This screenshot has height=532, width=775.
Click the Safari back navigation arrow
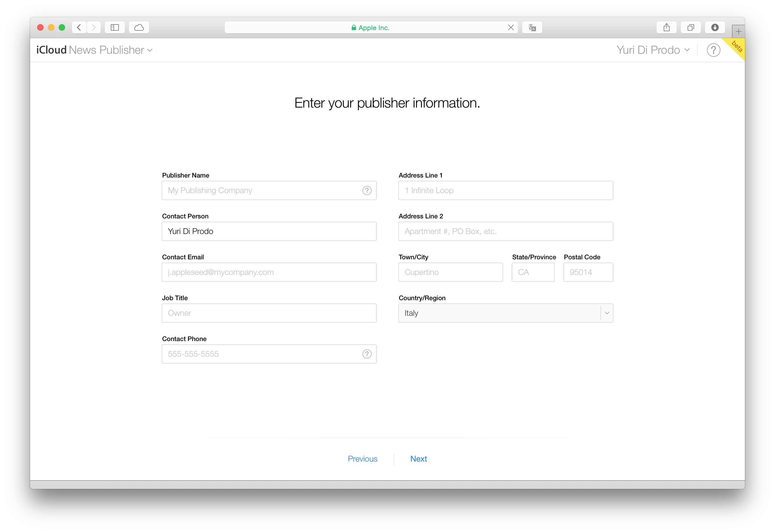point(79,27)
